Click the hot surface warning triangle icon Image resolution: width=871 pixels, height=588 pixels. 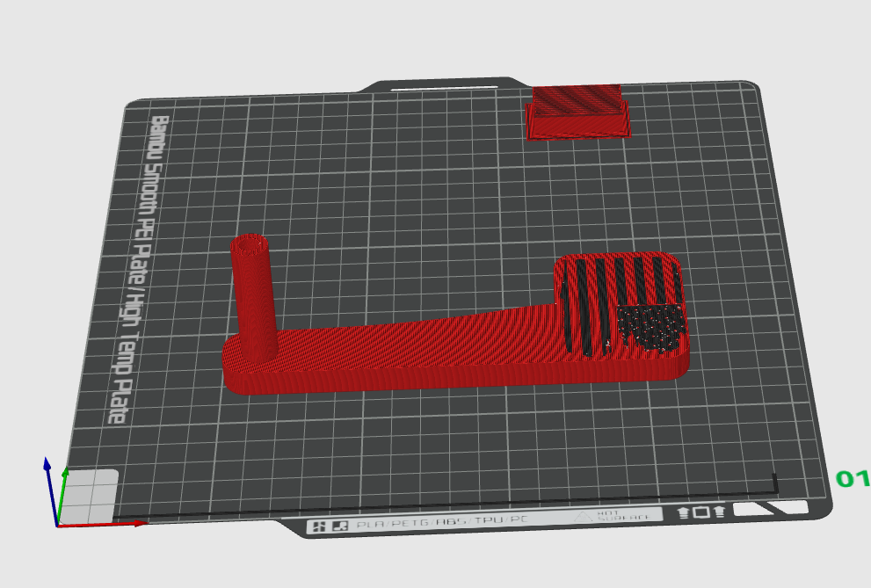(x=583, y=517)
